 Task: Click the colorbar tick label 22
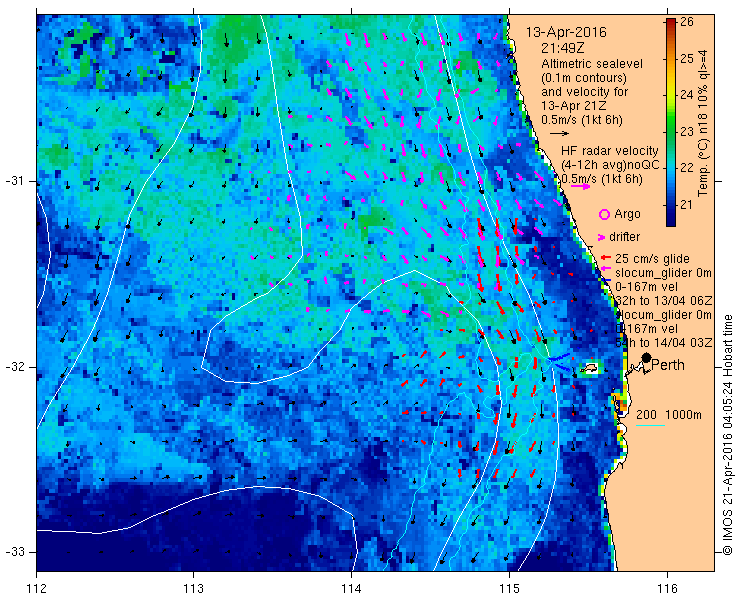[687, 168]
